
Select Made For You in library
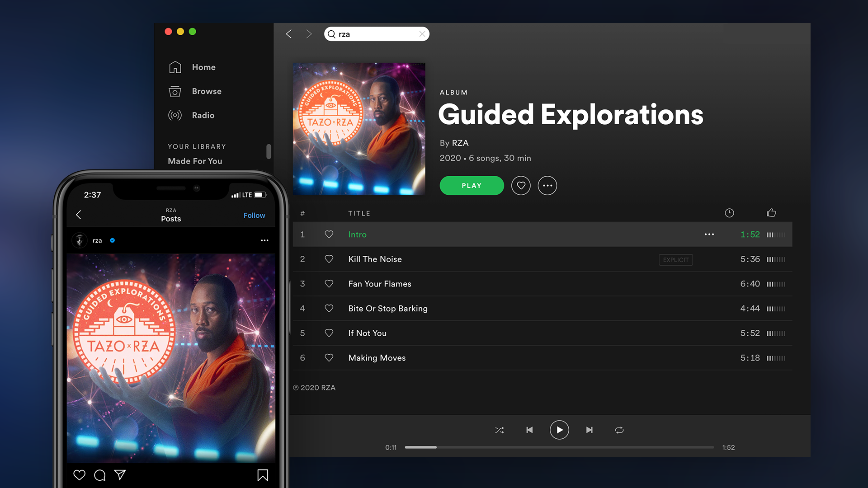point(195,161)
